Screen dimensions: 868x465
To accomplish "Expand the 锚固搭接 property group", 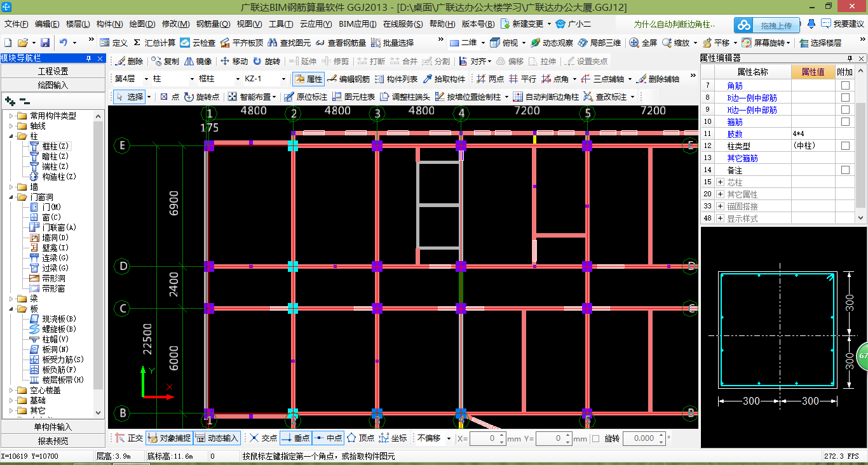I will (x=721, y=206).
